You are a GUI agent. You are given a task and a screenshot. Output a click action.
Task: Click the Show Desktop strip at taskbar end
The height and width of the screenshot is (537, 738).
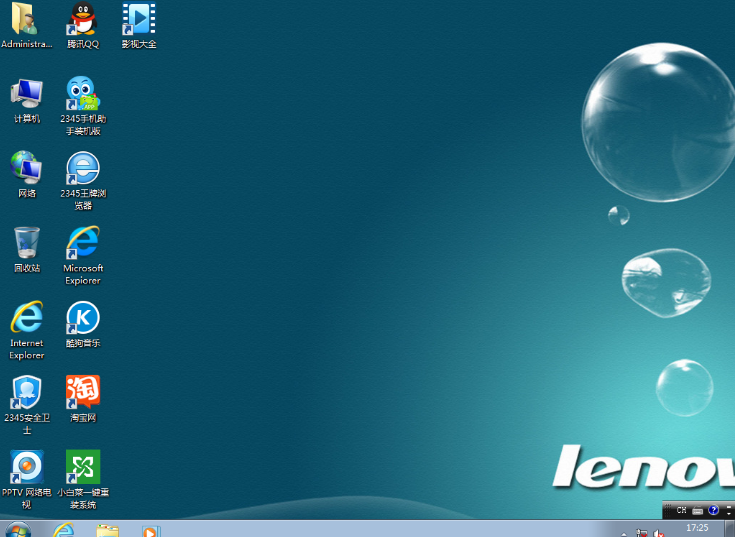(x=730, y=529)
